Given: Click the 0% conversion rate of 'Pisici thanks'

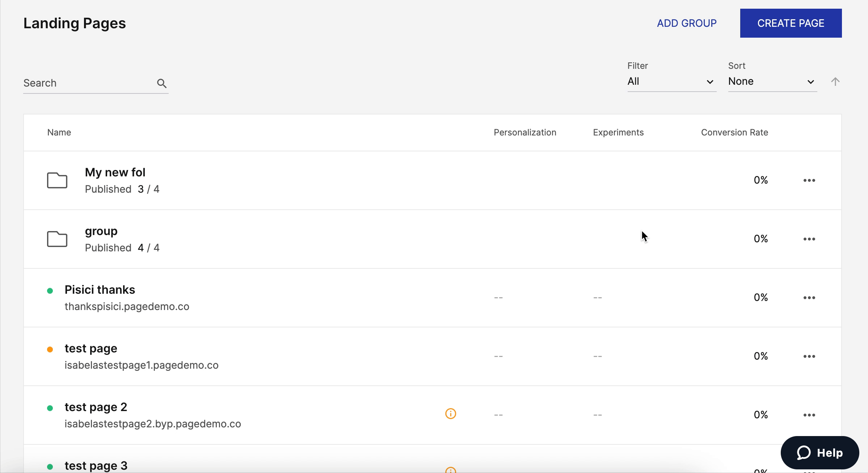Looking at the screenshot, I should click(x=761, y=298).
